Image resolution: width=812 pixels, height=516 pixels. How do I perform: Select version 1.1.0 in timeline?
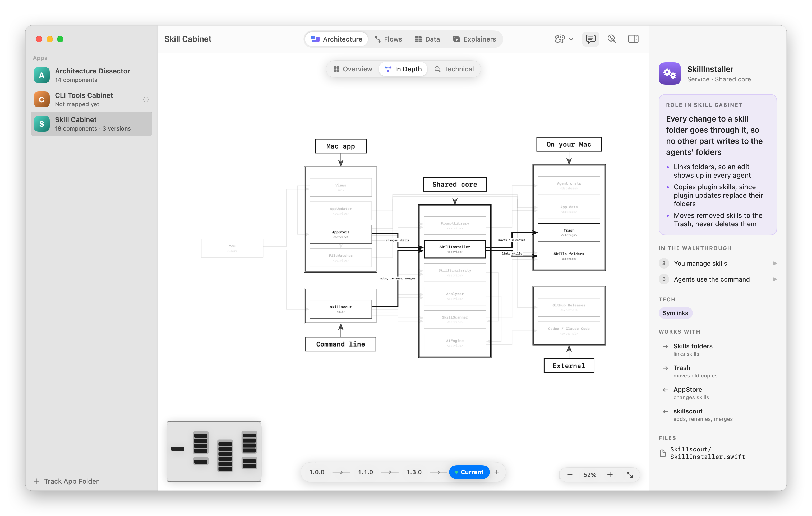click(x=365, y=472)
